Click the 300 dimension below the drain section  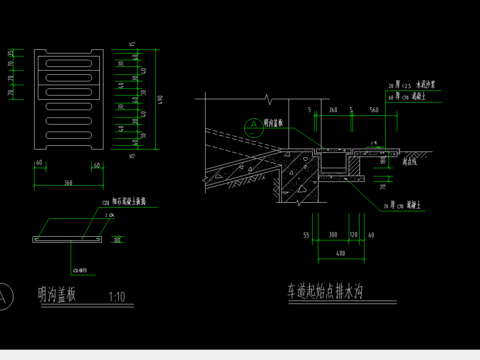(x=333, y=235)
